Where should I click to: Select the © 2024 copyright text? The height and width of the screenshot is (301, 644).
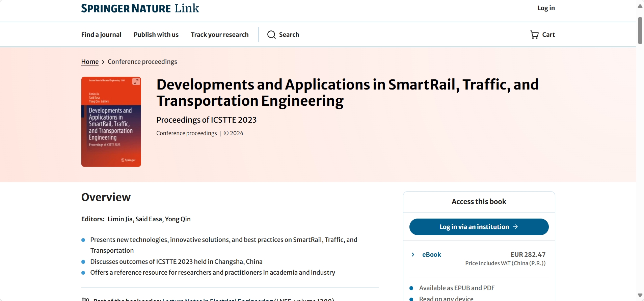tap(233, 133)
